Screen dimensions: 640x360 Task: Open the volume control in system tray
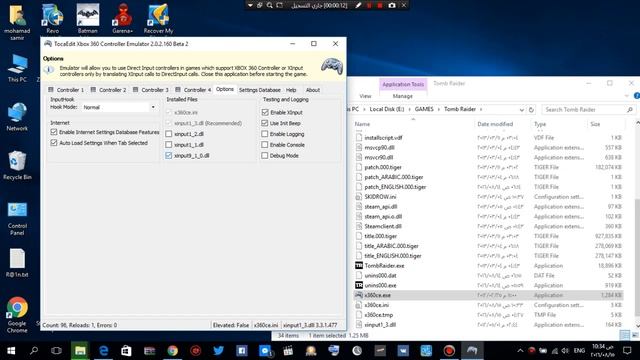pyautogui.click(x=565, y=351)
